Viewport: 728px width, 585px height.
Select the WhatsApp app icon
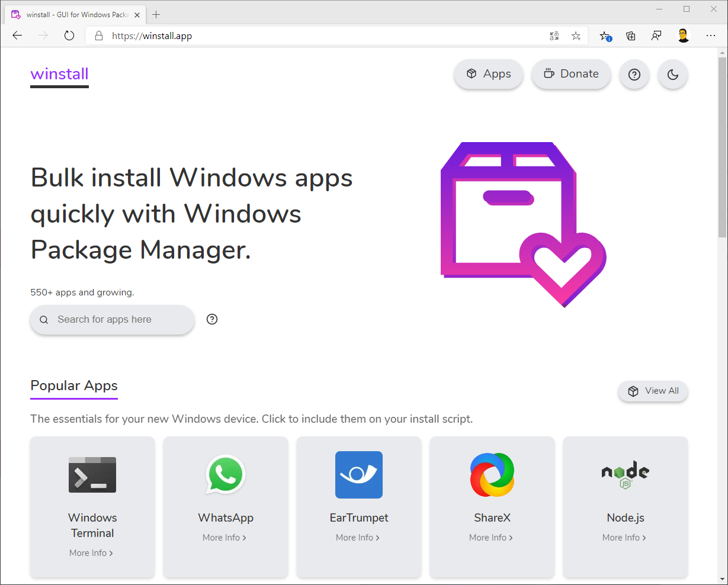(226, 475)
